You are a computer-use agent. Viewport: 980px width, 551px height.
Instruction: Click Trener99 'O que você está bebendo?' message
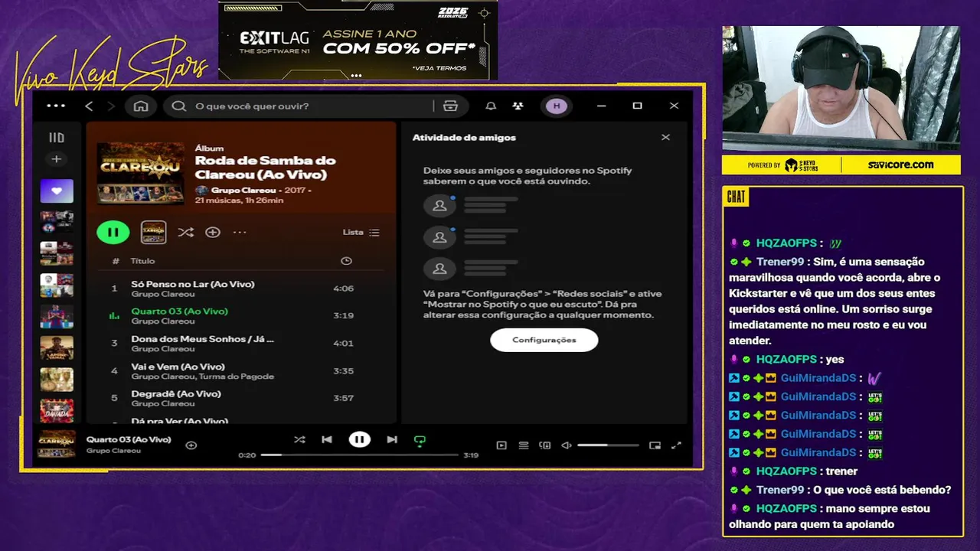(x=881, y=490)
